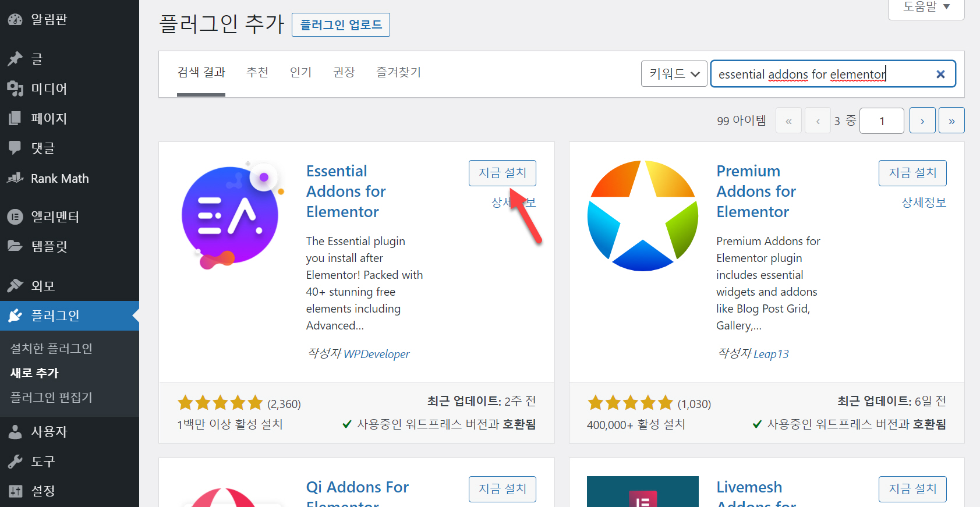Click the 최근 업데이트: 2주 전 text

(482, 401)
